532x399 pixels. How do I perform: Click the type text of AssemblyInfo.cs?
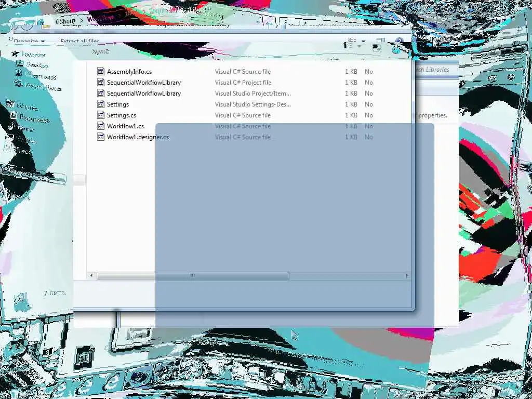pos(243,72)
